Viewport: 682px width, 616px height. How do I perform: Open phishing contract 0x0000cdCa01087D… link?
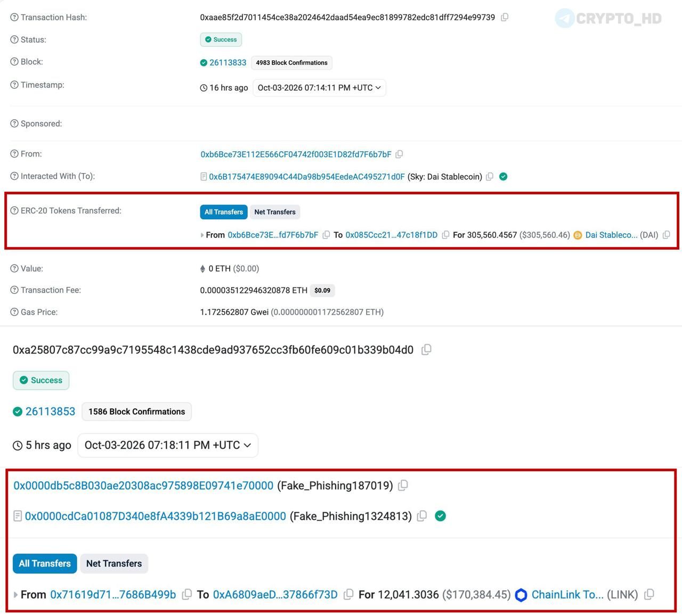(156, 516)
